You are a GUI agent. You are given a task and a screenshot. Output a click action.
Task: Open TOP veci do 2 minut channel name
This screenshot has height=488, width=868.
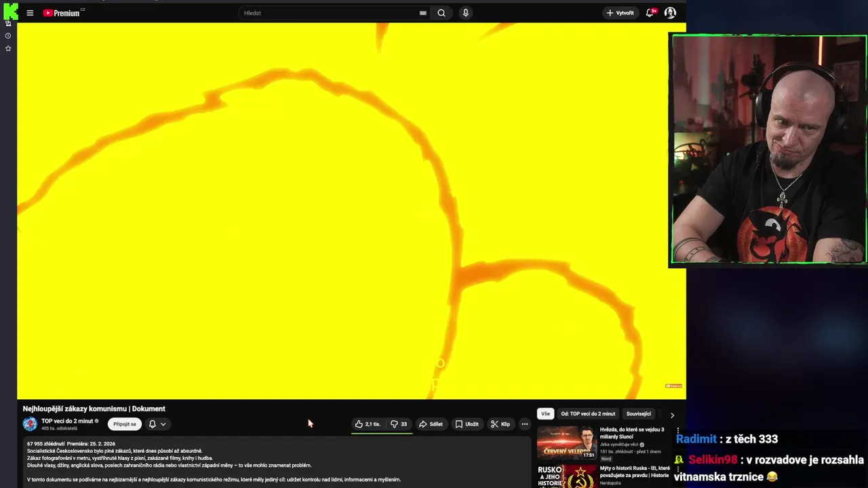67,421
